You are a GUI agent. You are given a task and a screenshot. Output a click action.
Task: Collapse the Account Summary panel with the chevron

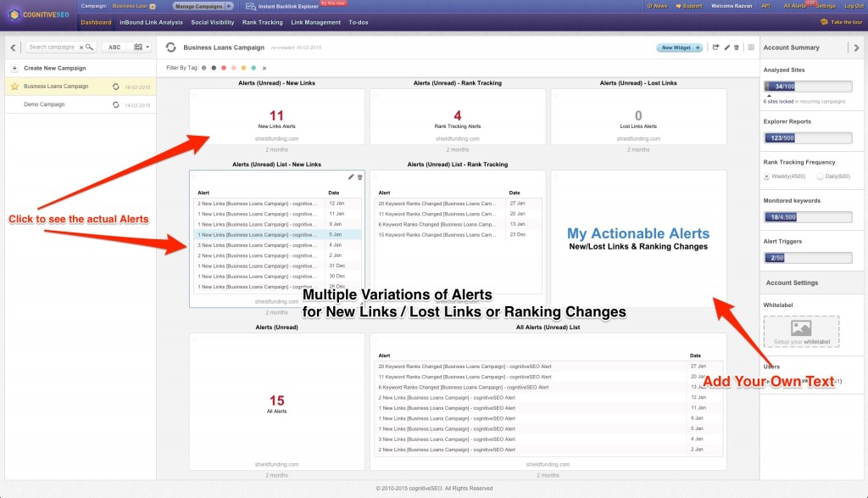pos(856,48)
